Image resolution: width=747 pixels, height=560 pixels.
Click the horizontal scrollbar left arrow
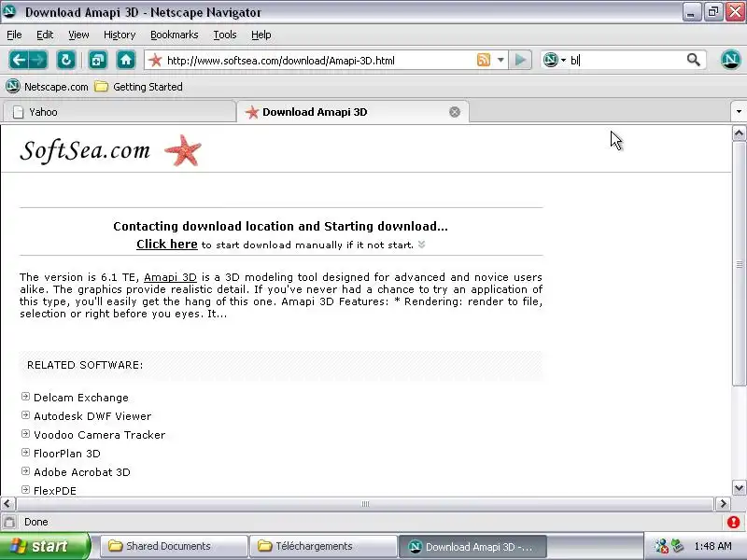(x=7, y=503)
